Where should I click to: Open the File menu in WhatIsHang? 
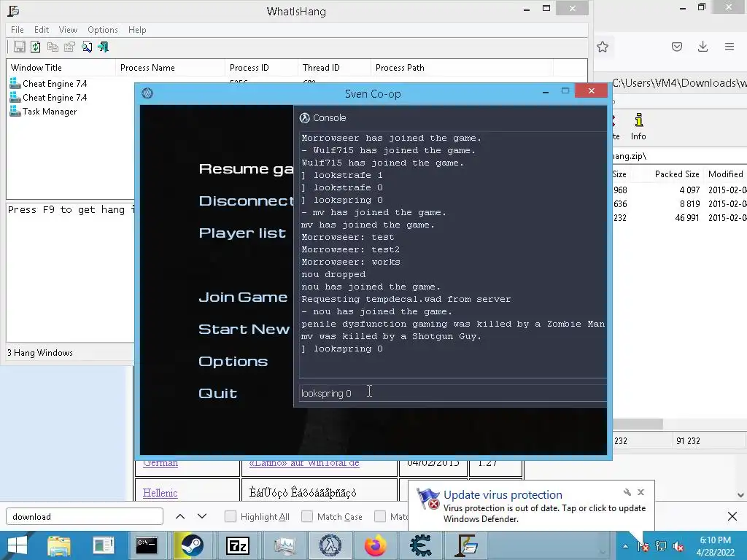(18, 29)
